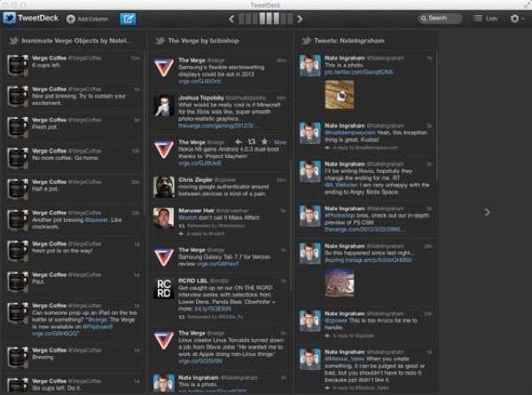The height and width of the screenshot is (395, 532).
Task: Click @Flipboard mention in Verge Coffee tweet
Action: point(98,327)
